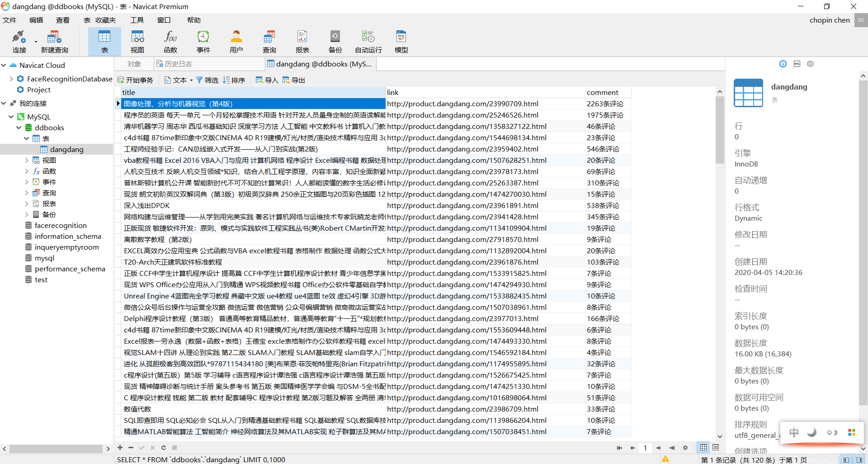Open the 文件 menu
Screen dimensions: 868x464
pos(9,20)
